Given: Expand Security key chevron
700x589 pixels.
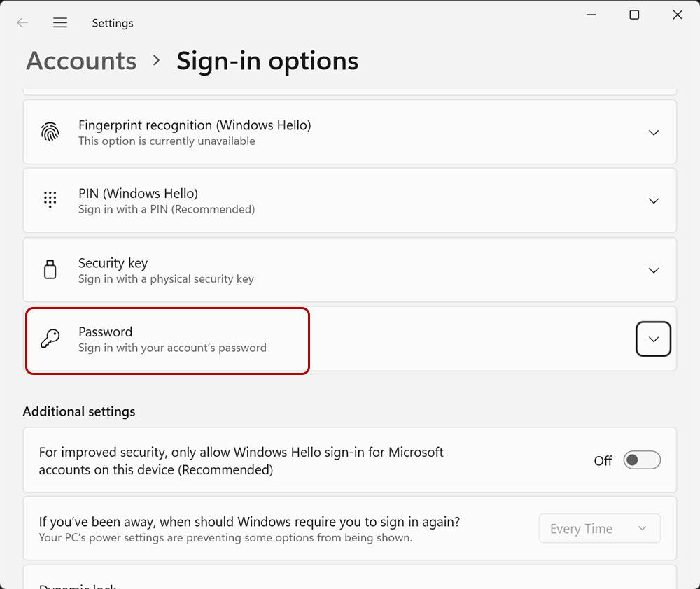Looking at the screenshot, I should (x=654, y=271).
